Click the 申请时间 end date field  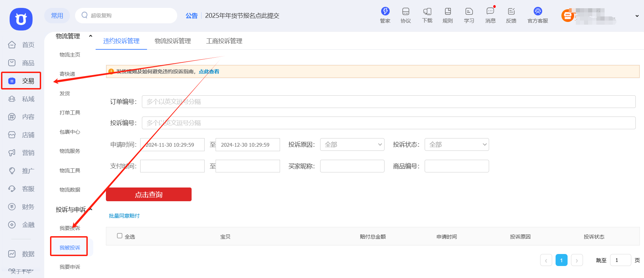coord(248,144)
